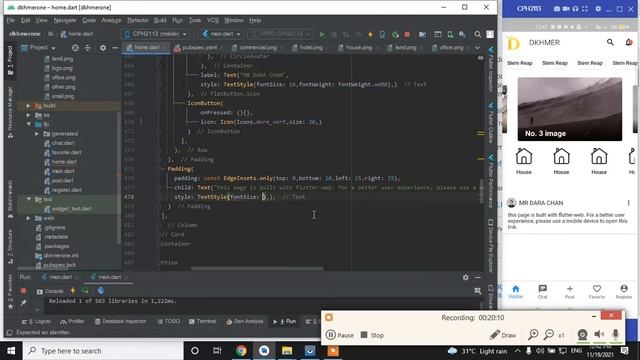Image resolution: width=640 pixels, height=360 pixels.
Task: Click the collapse all icon in Project panel
Action: click(x=88, y=48)
